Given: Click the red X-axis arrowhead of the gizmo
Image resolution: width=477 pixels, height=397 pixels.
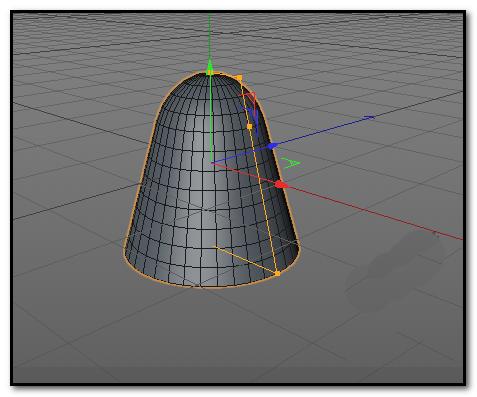Looking at the screenshot, I should tap(281, 184).
